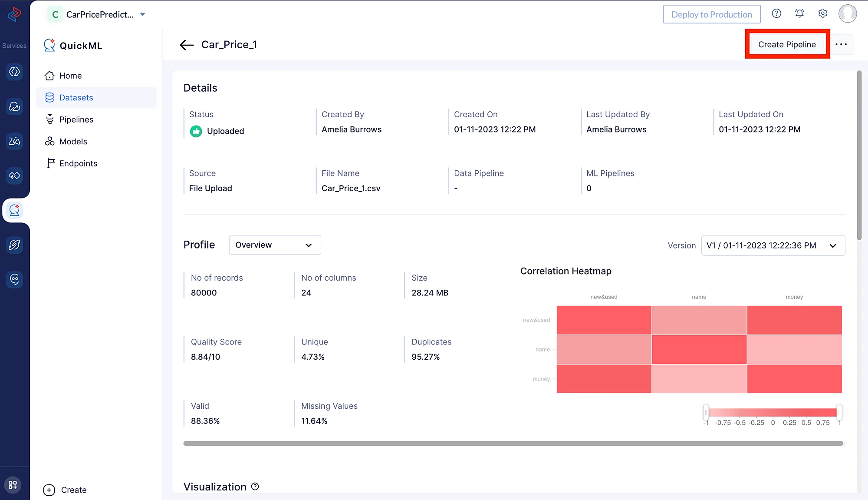Click the Catalyst logo at top of rail
Viewport: 868px width, 500px height.
coord(14,14)
